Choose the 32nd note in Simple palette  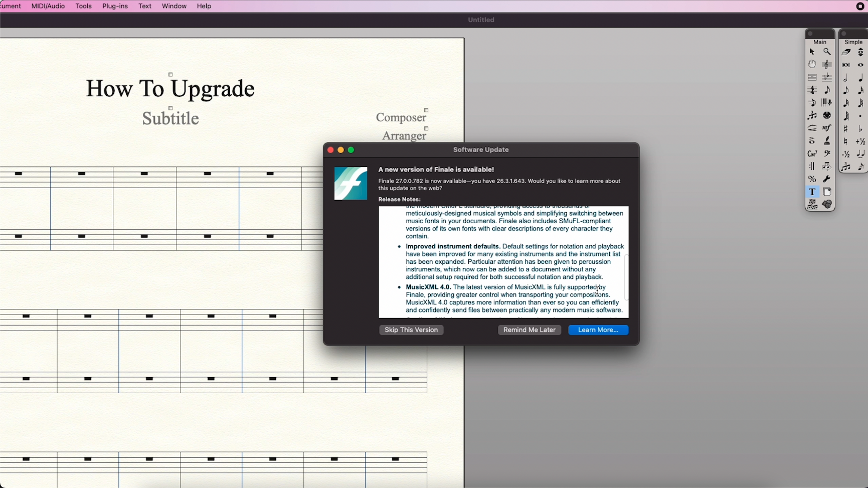[846, 103]
